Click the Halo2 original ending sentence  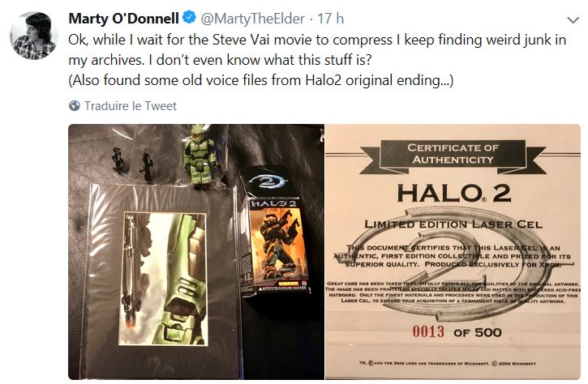(261, 80)
